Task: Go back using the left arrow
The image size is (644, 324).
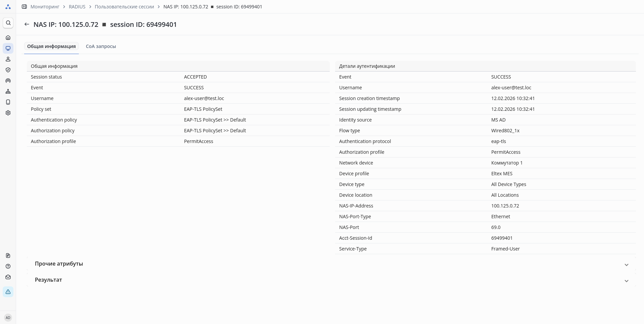Action: click(27, 25)
